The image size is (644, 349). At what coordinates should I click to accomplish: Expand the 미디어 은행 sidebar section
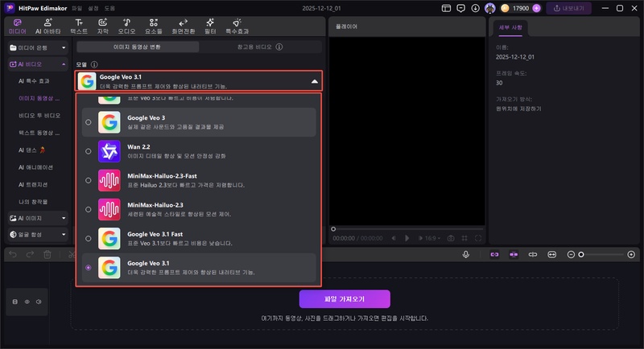[36, 47]
